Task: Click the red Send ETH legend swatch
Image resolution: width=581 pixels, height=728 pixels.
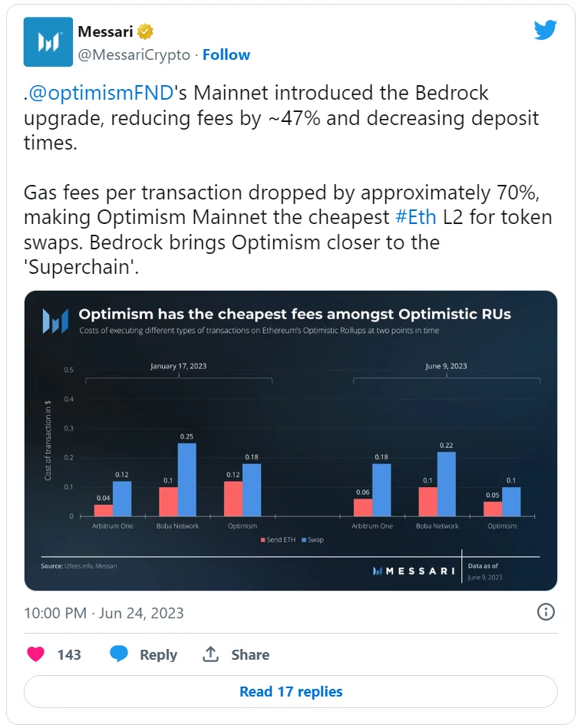Action: point(261,540)
